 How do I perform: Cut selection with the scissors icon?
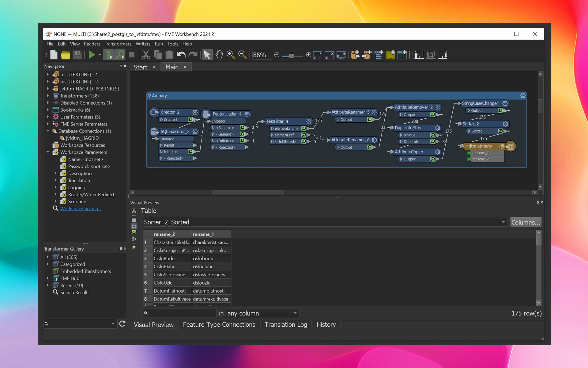click(146, 55)
